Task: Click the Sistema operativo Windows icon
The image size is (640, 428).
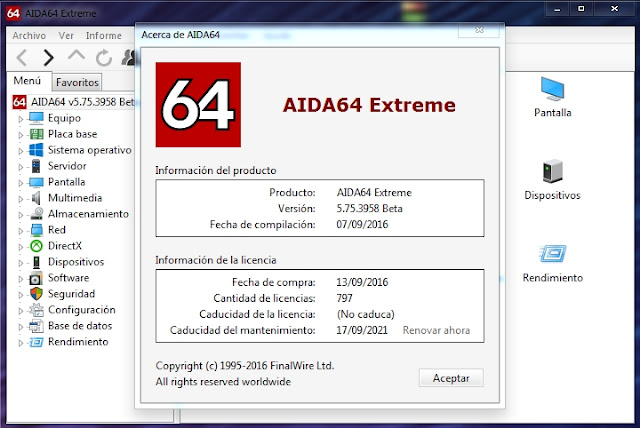Action: coord(36,150)
